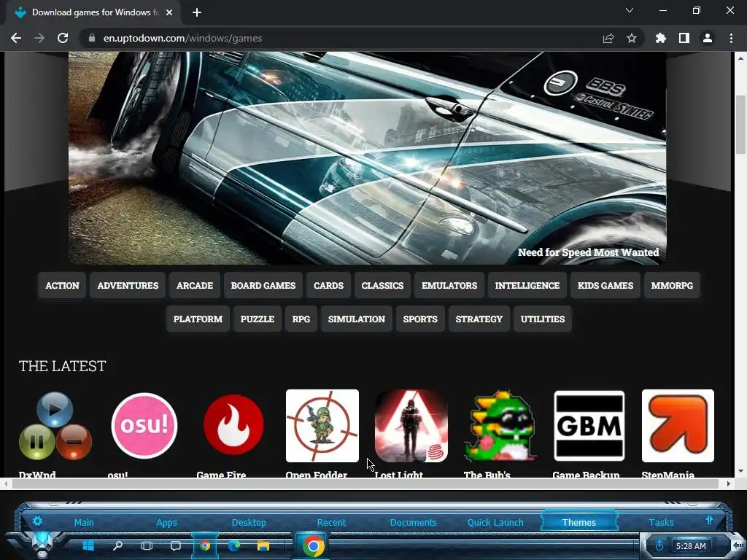747x560 pixels.
Task: Open the INTELLIGENCE category
Action: pos(527,286)
